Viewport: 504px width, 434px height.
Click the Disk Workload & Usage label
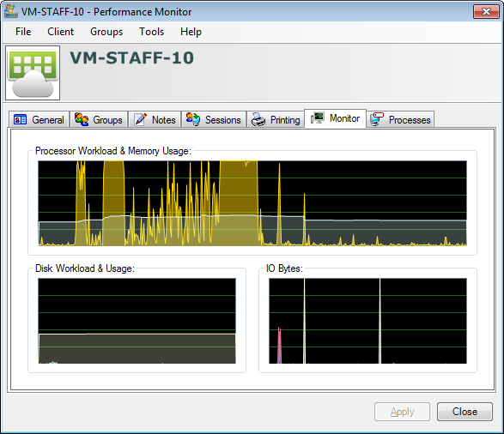point(85,268)
